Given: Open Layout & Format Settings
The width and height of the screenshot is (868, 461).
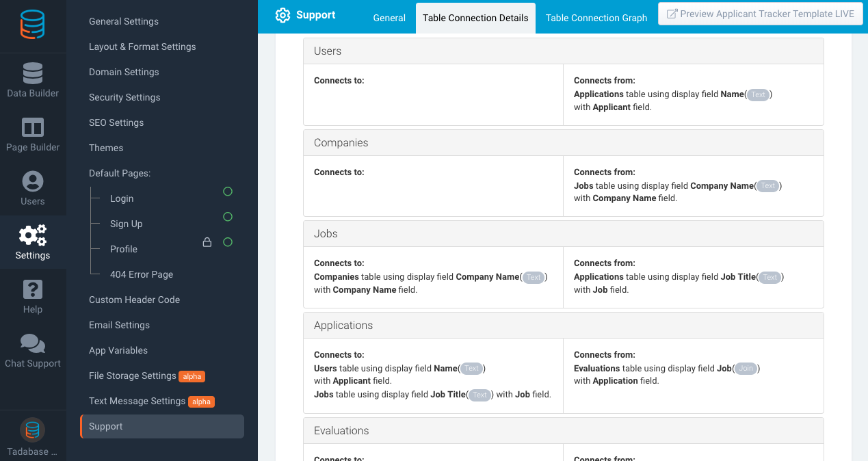Looking at the screenshot, I should click(142, 47).
